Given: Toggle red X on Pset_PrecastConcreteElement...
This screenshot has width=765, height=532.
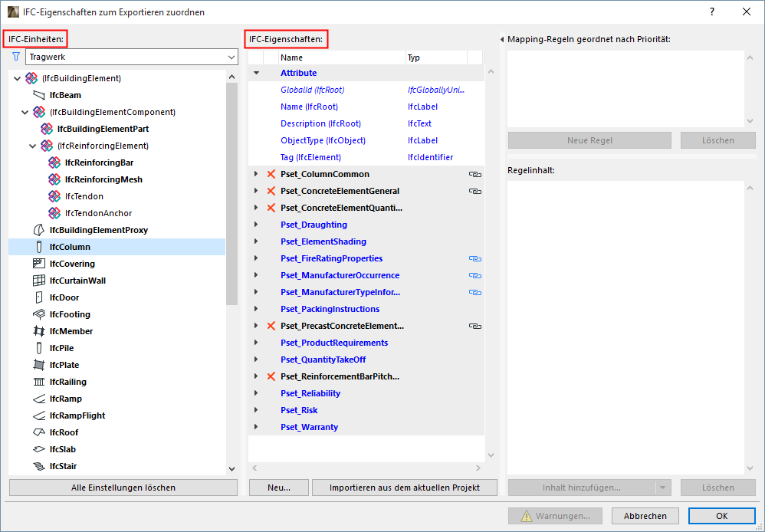Looking at the screenshot, I should coord(271,326).
